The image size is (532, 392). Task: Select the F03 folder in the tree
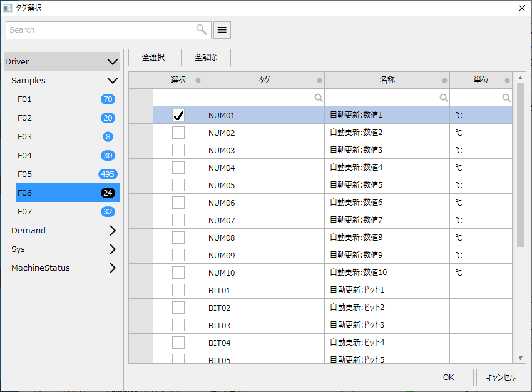25,137
